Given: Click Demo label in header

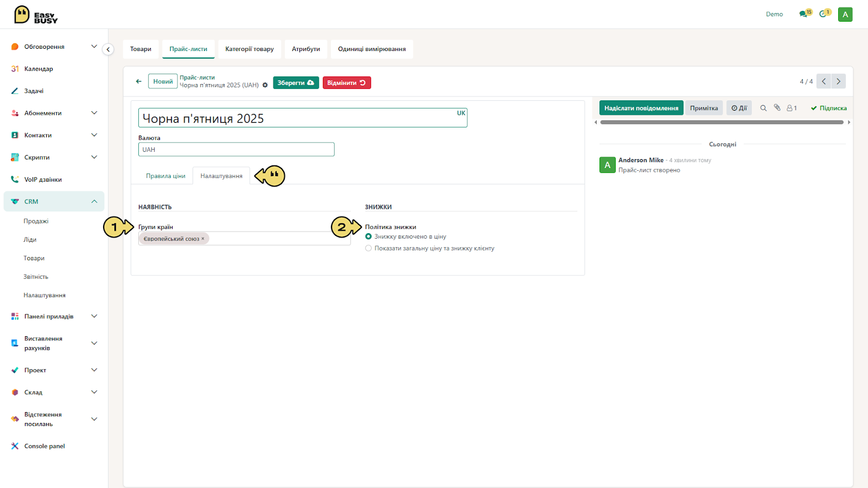Looking at the screenshot, I should 774,14.
